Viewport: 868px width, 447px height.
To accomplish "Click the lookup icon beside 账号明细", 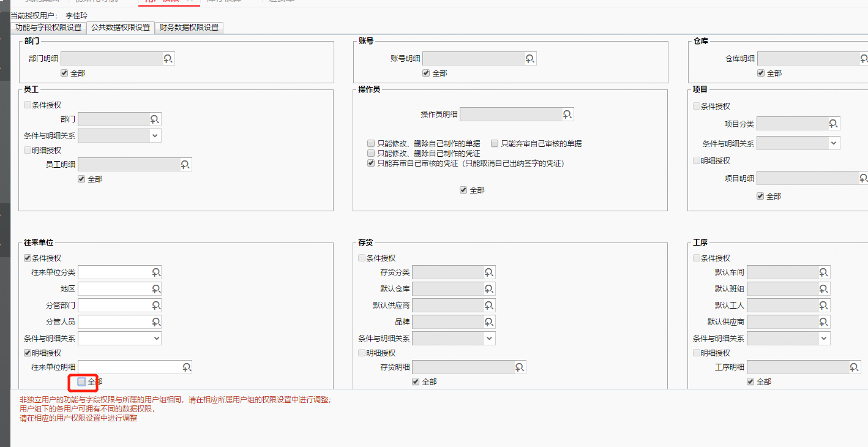I will point(530,59).
